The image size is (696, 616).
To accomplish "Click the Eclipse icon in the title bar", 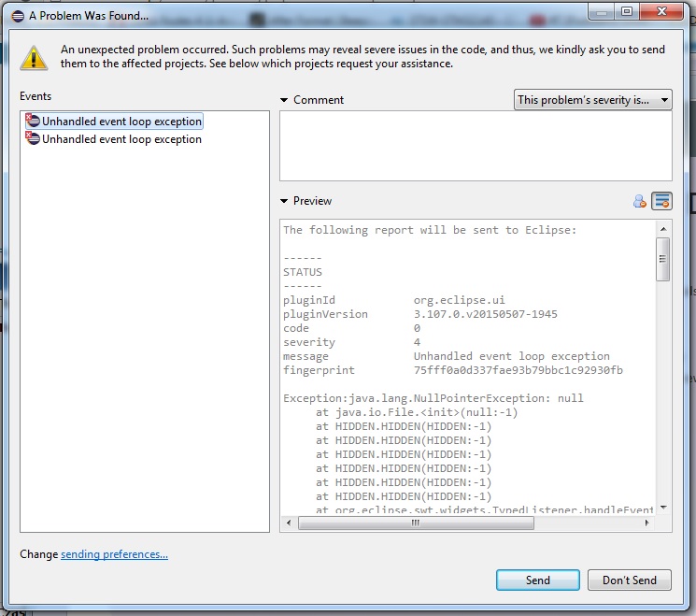I will coord(17,15).
